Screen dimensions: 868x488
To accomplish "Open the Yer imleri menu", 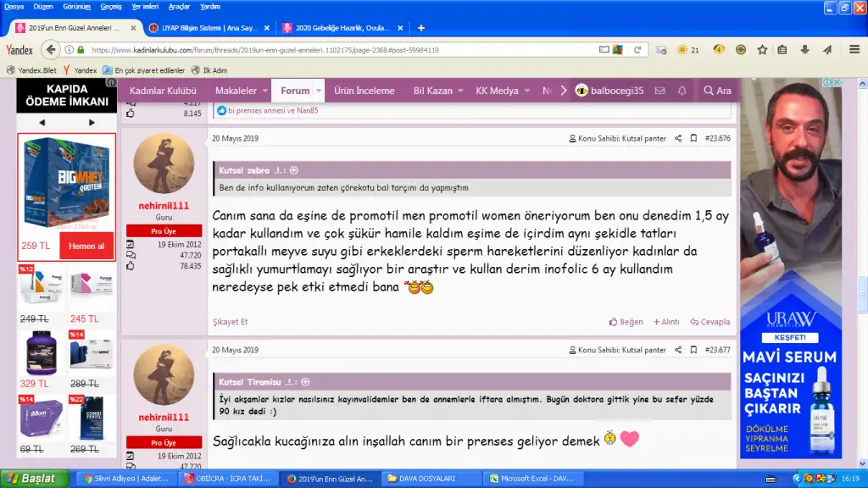I will pyautogui.click(x=145, y=7).
